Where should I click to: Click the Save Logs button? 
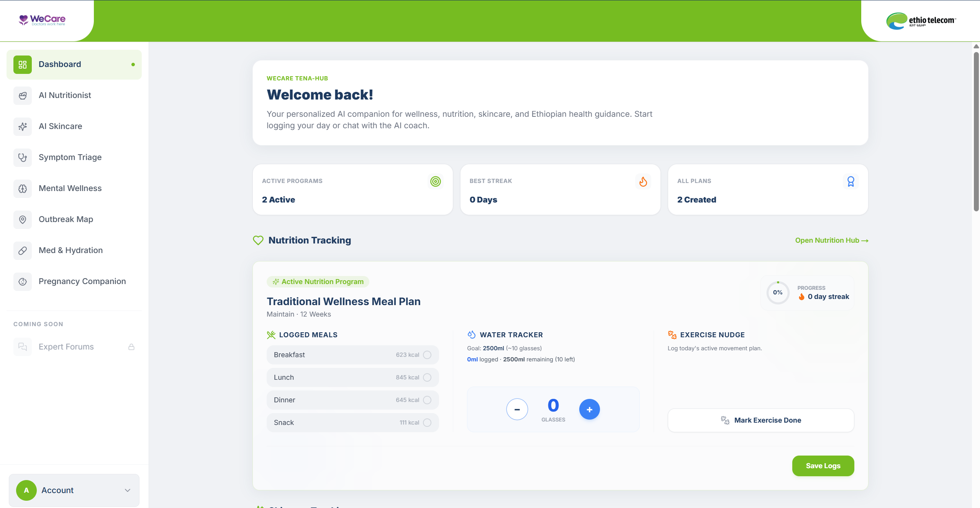(823, 466)
